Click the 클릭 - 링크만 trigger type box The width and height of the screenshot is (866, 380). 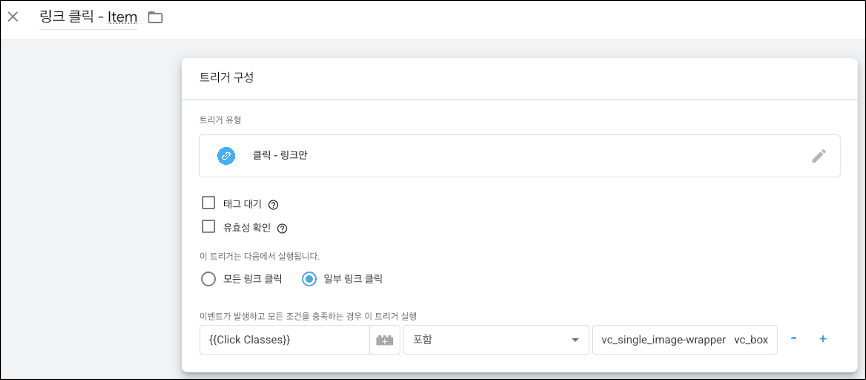point(520,156)
